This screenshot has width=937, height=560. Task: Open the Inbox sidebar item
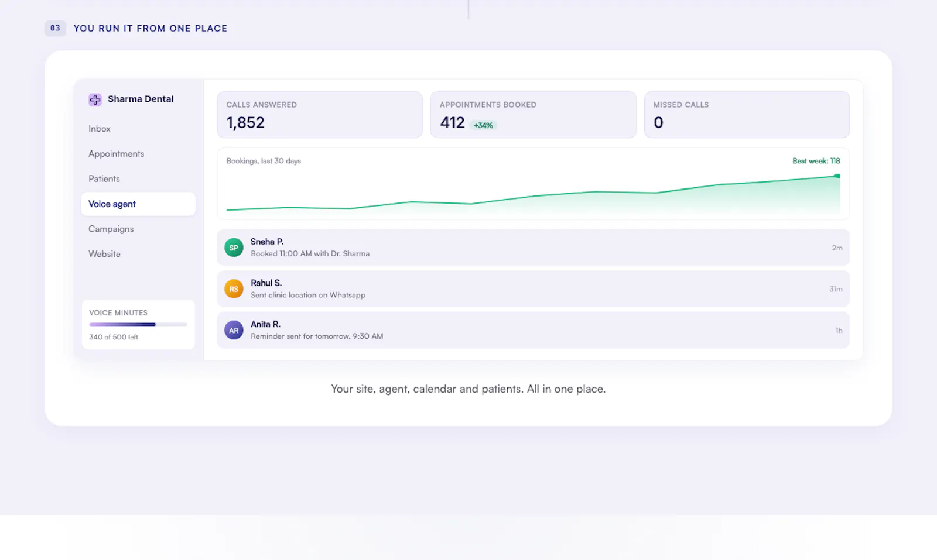[138, 129]
